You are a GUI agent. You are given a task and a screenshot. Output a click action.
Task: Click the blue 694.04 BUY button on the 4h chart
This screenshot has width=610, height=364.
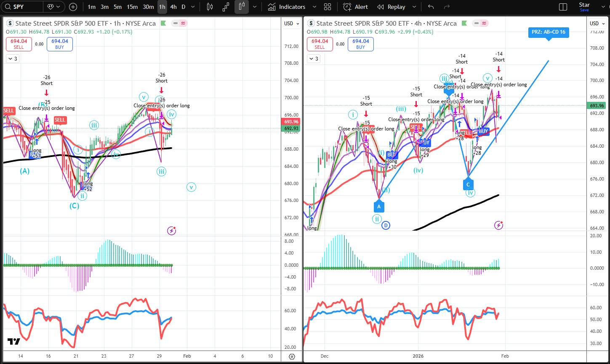pyautogui.click(x=361, y=44)
